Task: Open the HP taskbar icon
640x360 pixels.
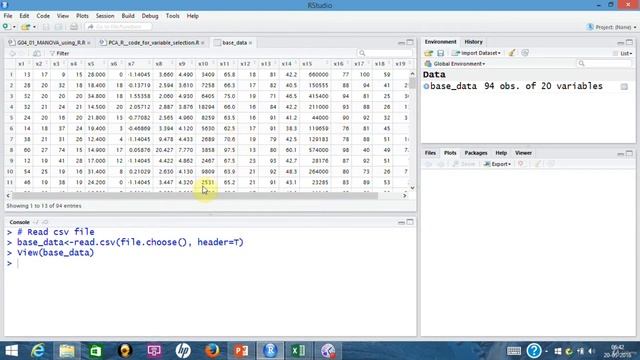Action: (x=183, y=351)
